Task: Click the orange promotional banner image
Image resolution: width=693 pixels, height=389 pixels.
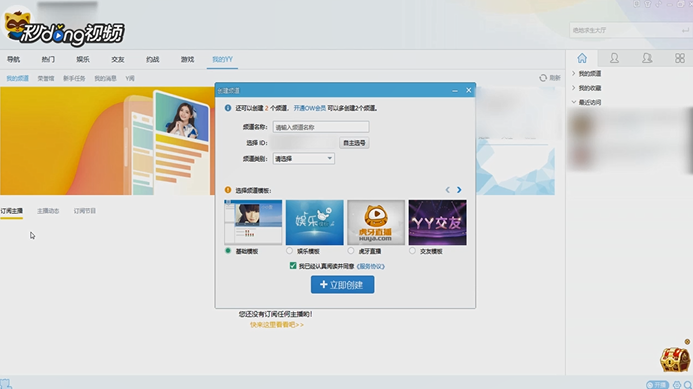Action: (x=107, y=141)
